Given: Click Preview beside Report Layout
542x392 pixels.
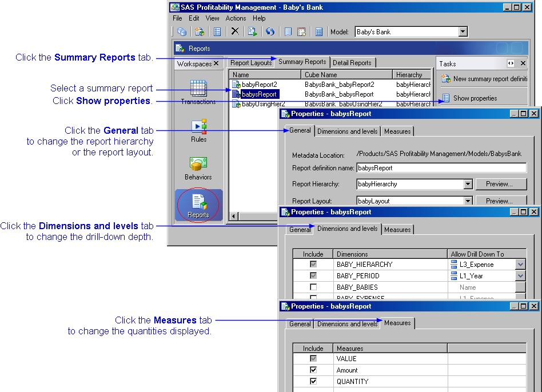Looking at the screenshot, I should point(501,201).
